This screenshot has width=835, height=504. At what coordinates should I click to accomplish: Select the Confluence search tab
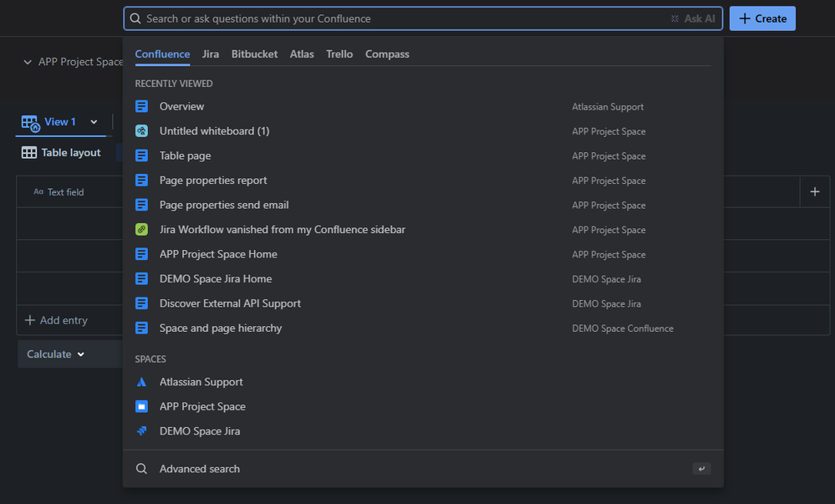point(162,54)
